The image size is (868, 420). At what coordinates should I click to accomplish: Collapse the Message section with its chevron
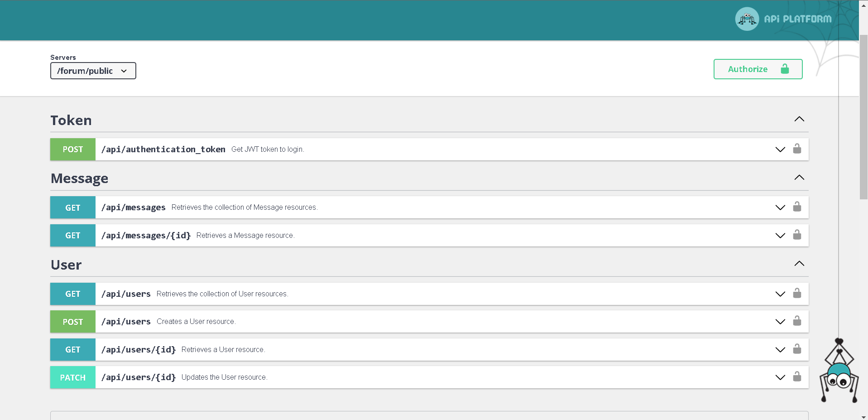pyautogui.click(x=799, y=178)
